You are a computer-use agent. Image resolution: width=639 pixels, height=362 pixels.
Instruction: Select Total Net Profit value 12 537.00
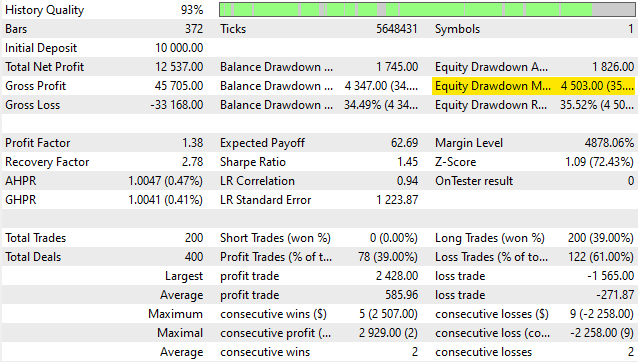tap(179, 67)
